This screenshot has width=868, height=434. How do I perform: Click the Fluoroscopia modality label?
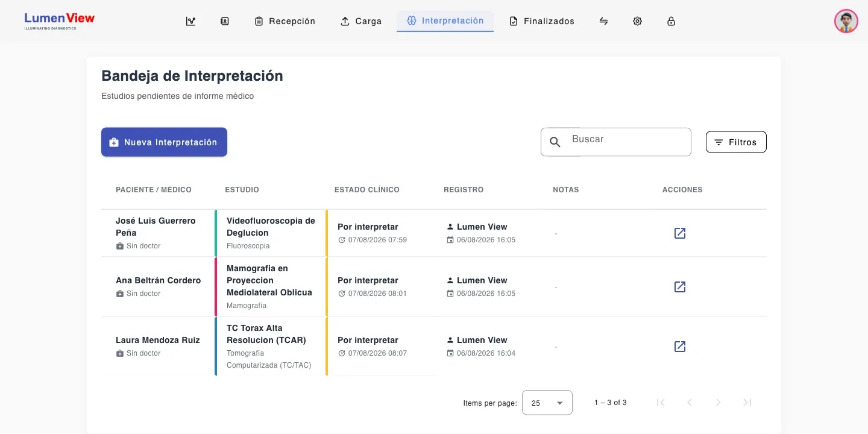248,246
